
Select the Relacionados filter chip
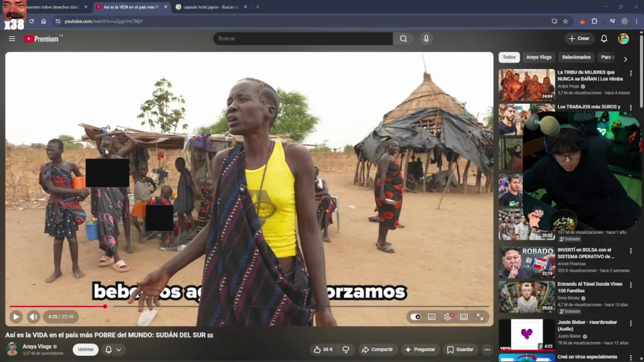tap(576, 57)
